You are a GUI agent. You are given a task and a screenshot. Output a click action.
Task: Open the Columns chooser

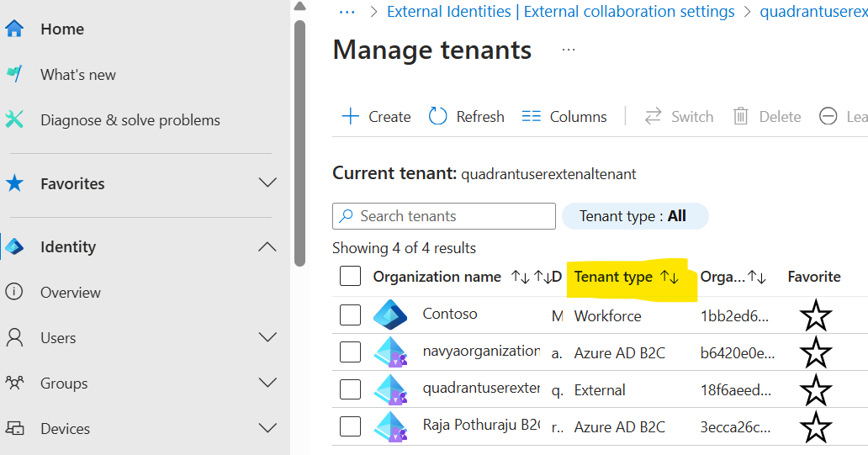click(x=564, y=117)
